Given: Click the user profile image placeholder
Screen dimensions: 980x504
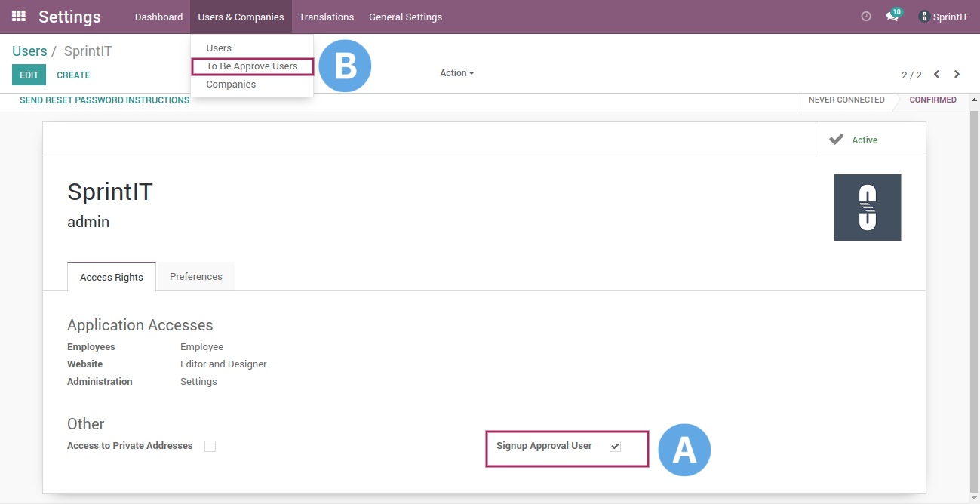Looking at the screenshot, I should point(867,207).
